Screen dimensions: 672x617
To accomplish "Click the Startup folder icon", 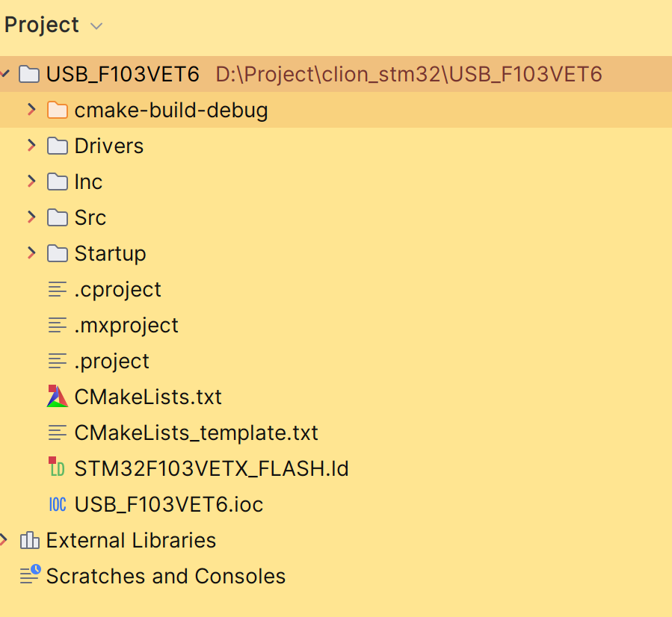I will (57, 253).
